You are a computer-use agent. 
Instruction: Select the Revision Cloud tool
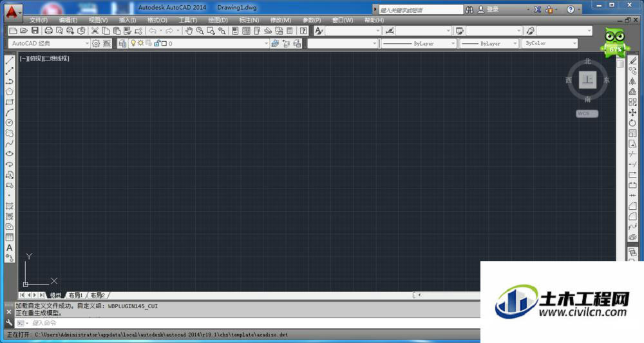[10, 133]
